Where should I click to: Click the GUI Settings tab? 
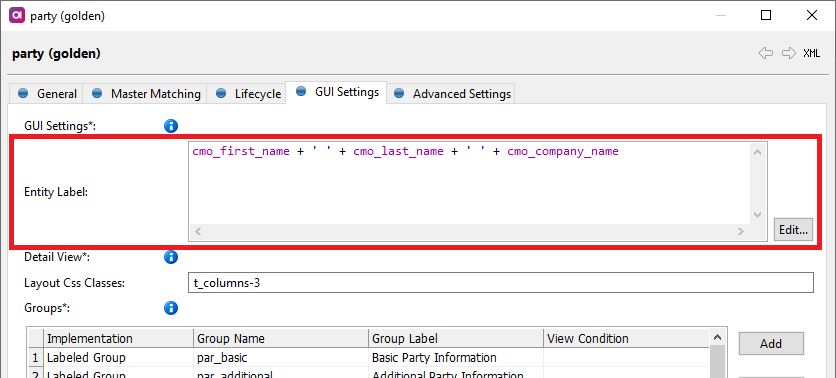tap(336, 92)
